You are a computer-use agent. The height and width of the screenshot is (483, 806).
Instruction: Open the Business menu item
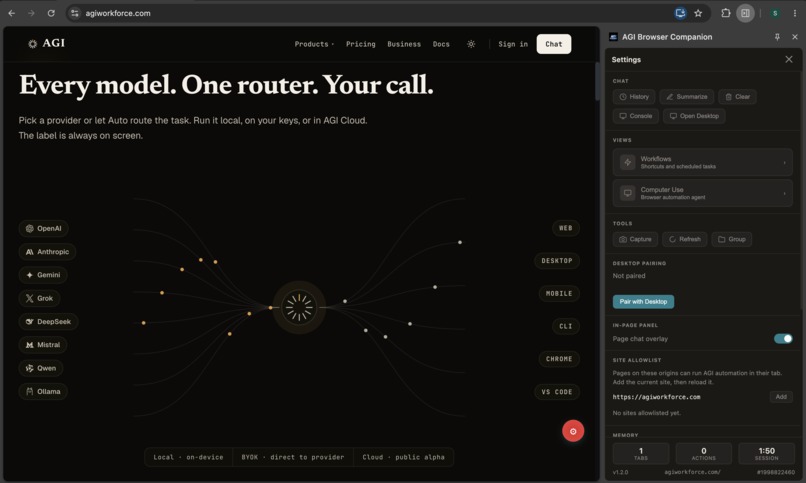404,44
